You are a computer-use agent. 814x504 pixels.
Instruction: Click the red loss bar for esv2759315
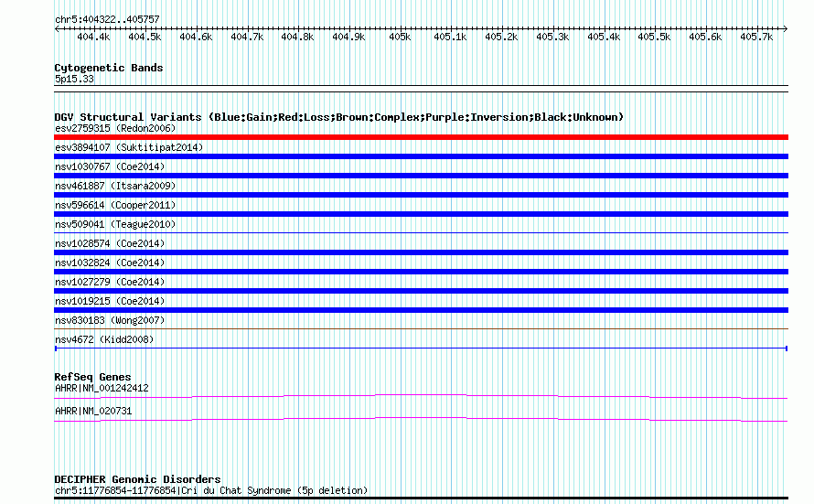[x=421, y=137]
